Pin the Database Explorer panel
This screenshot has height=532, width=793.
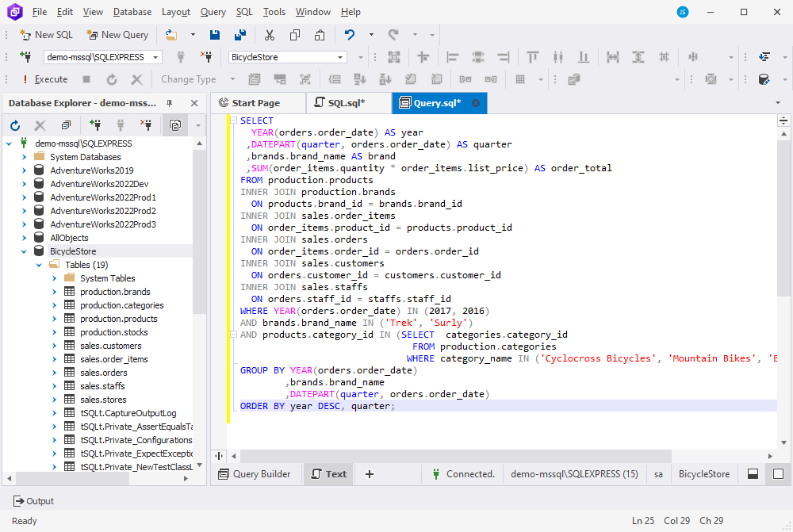pos(170,103)
